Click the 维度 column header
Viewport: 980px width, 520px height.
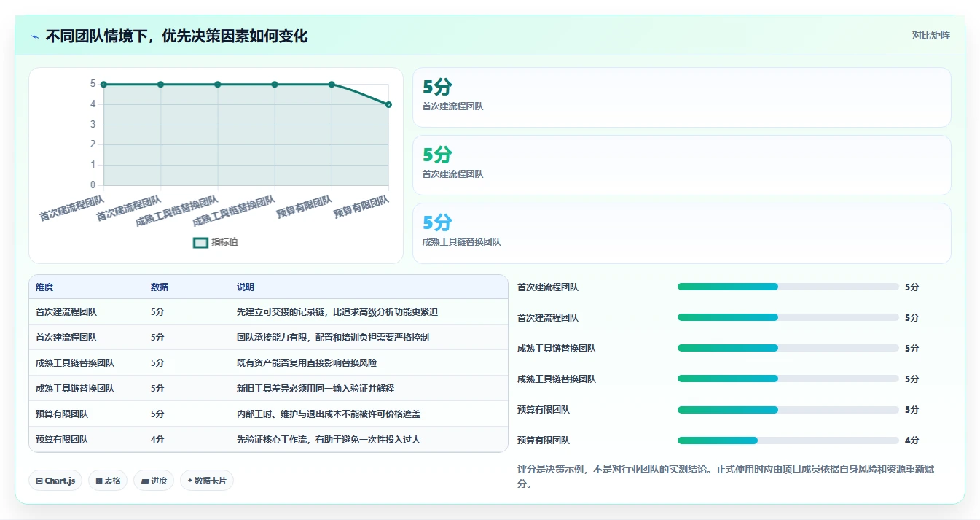click(x=44, y=287)
